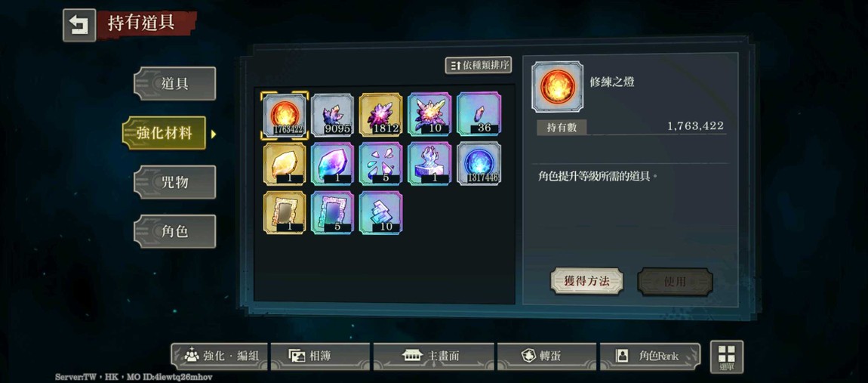Viewport: 868px width, 383px height.
Task: Select the rainbow gem item
Action: pyautogui.click(x=333, y=163)
